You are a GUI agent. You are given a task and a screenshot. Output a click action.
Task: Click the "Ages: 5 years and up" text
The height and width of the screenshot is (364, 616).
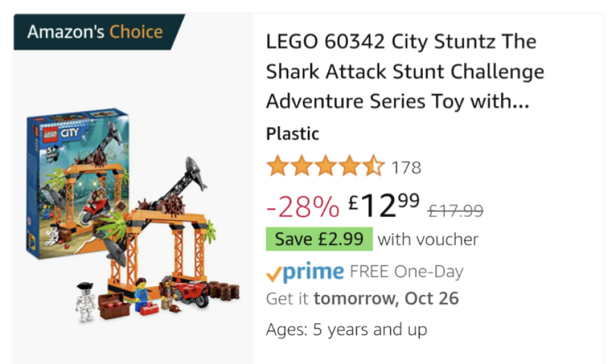pyautogui.click(x=346, y=329)
